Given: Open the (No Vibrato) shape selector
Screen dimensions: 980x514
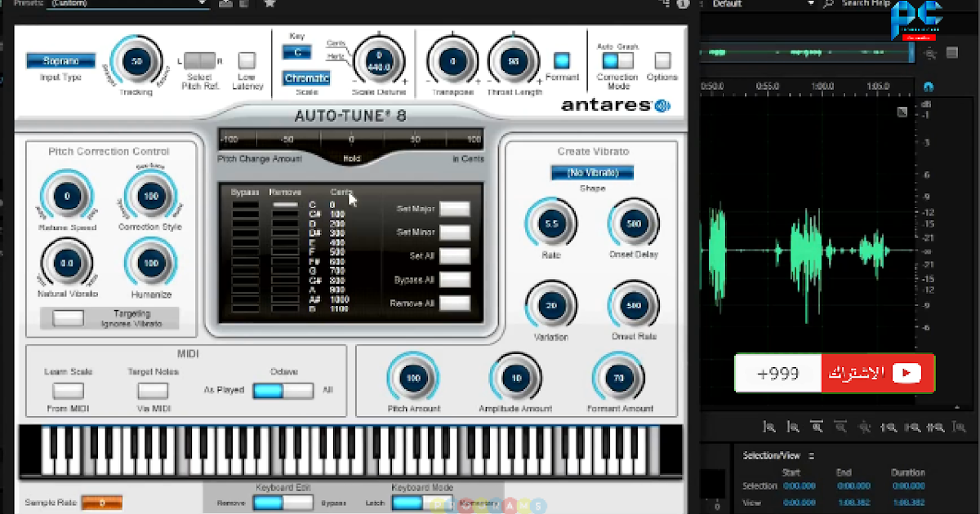Looking at the screenshot, I should (591, 172).
